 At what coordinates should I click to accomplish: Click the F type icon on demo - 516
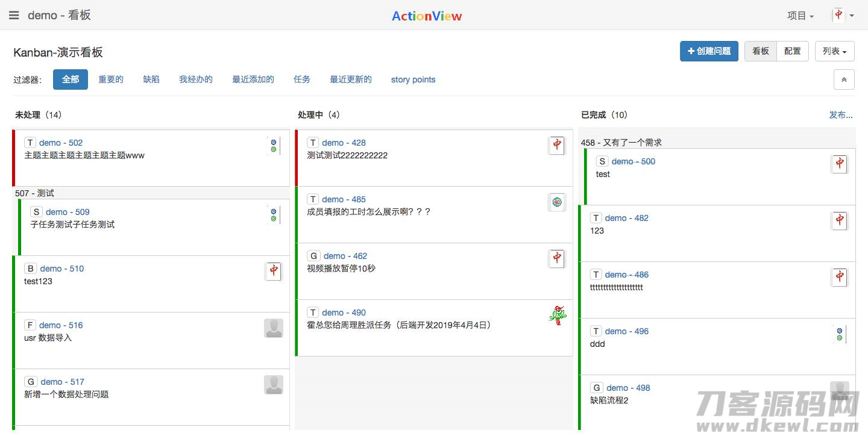coord(30,325)
